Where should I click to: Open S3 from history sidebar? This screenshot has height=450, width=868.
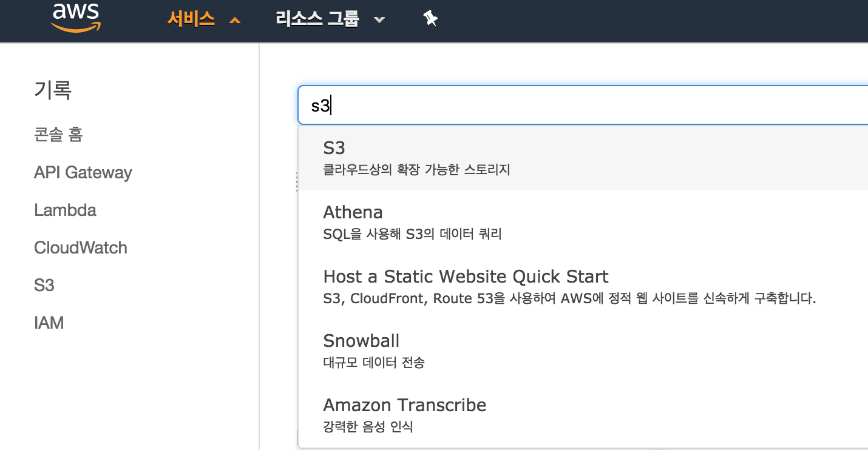44,285
